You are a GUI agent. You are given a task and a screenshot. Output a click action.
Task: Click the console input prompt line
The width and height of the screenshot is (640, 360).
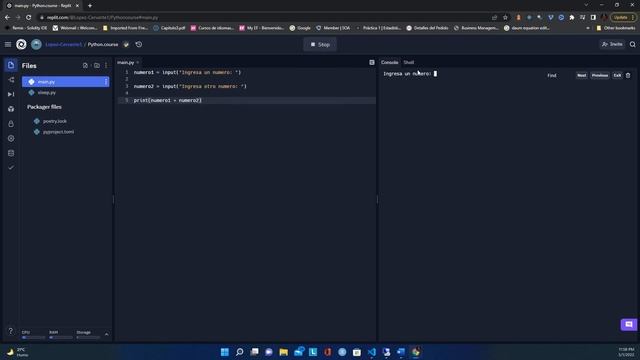click(410, 74)
